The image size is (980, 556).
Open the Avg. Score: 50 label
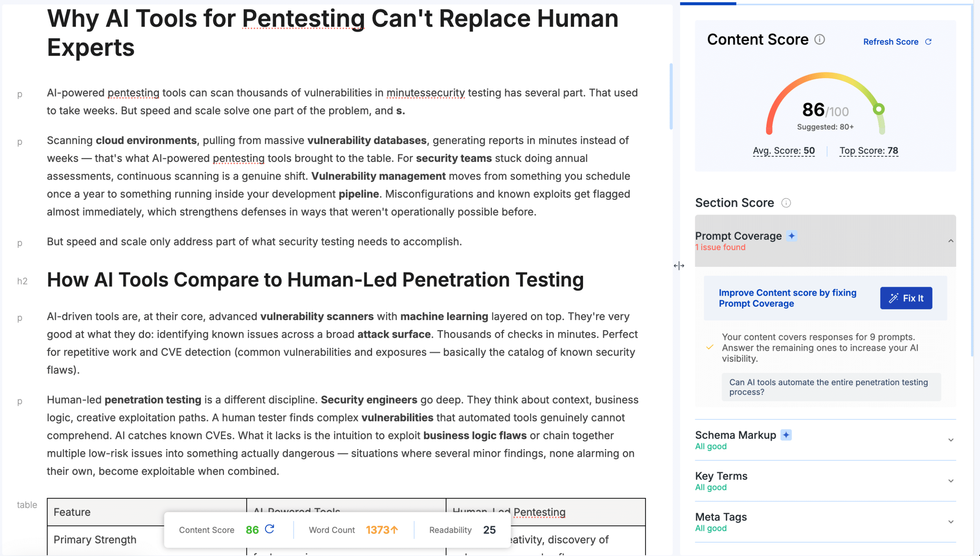click(784, 151)
